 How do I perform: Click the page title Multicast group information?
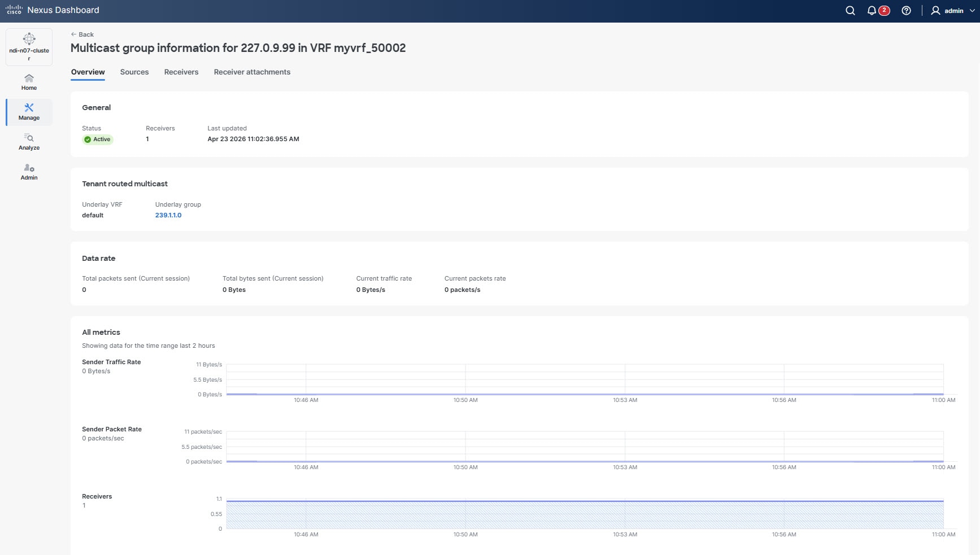[x=238, y=48]
